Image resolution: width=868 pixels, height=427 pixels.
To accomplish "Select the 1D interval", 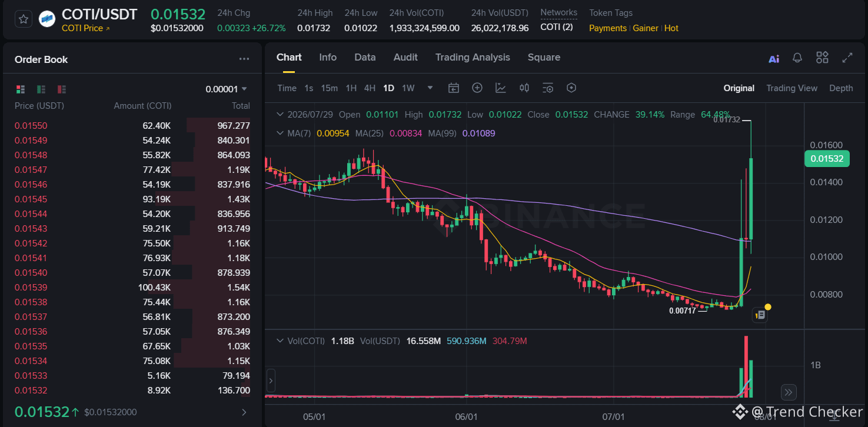I will click(x=388, y=88).
